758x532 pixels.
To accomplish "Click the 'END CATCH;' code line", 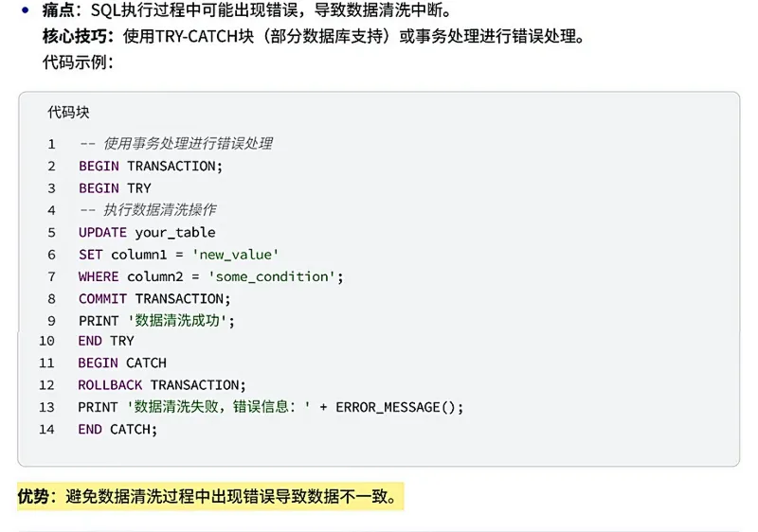I will point(117,429).
